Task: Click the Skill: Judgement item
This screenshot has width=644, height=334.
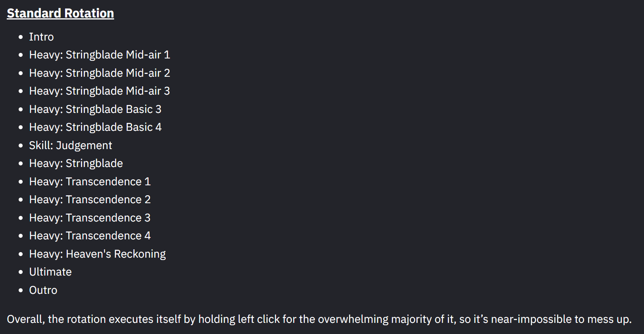Action: pyautogui.click(x=71, y=145)
